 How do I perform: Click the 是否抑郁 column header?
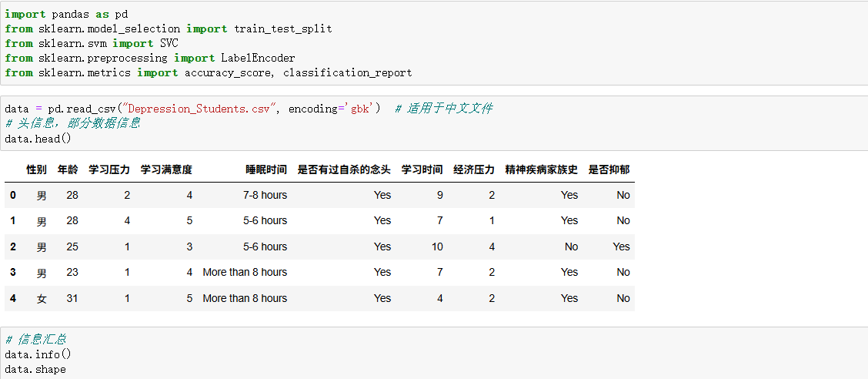click(609, 169)
